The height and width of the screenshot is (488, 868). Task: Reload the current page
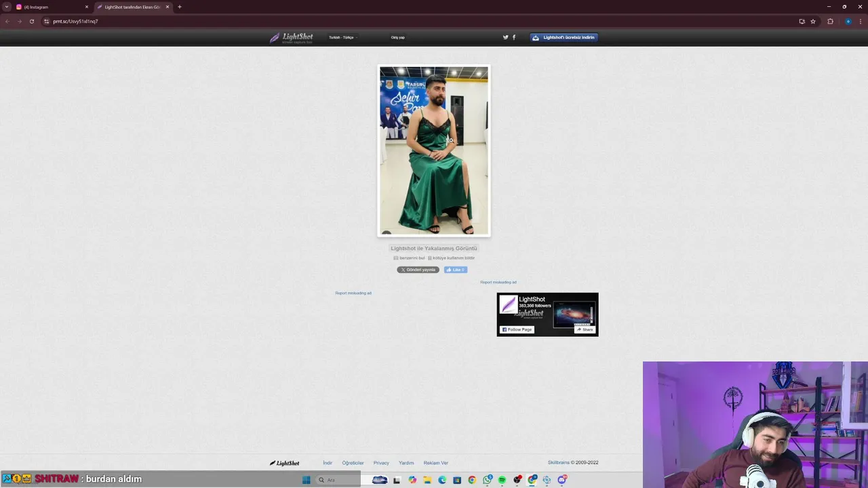(31, 21)
